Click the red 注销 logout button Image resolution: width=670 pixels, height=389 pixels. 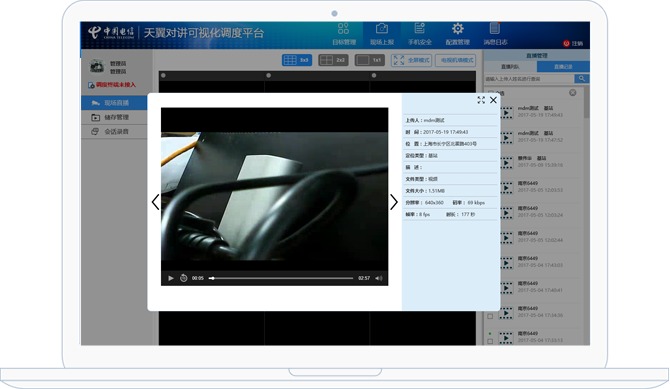tap(573, 43)
